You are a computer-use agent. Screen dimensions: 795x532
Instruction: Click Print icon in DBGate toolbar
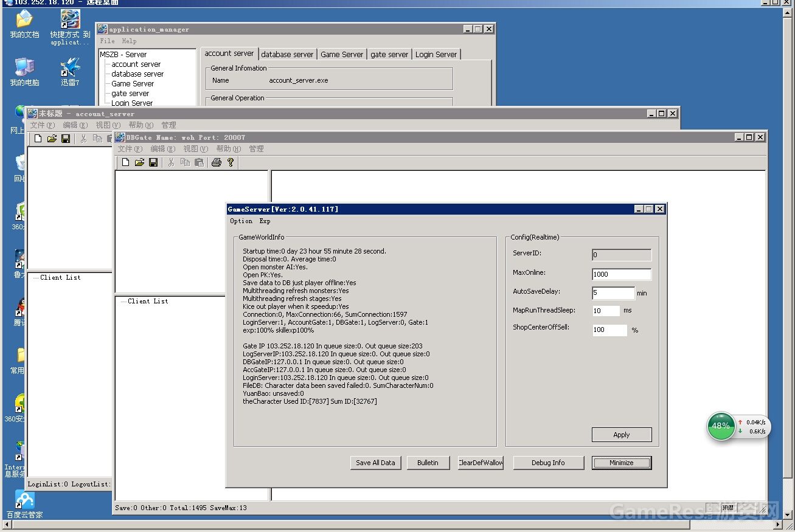[x=216, y=162]
